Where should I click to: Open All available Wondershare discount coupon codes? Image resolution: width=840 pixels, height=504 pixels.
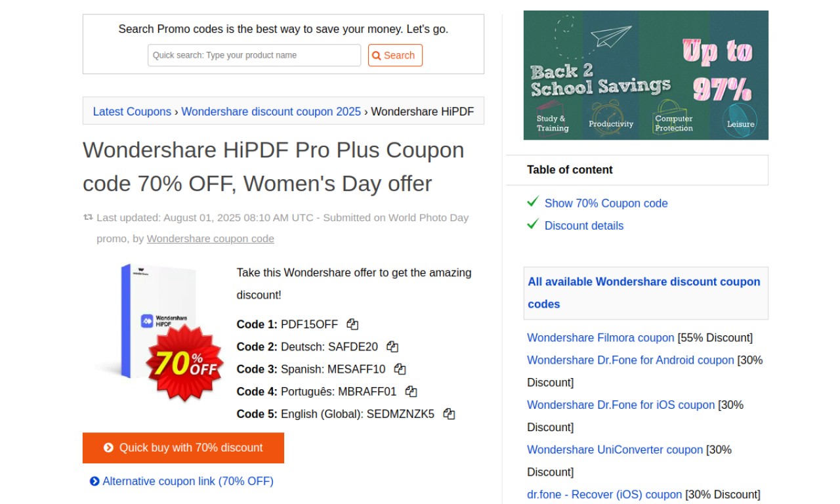[x=644, y=293]
